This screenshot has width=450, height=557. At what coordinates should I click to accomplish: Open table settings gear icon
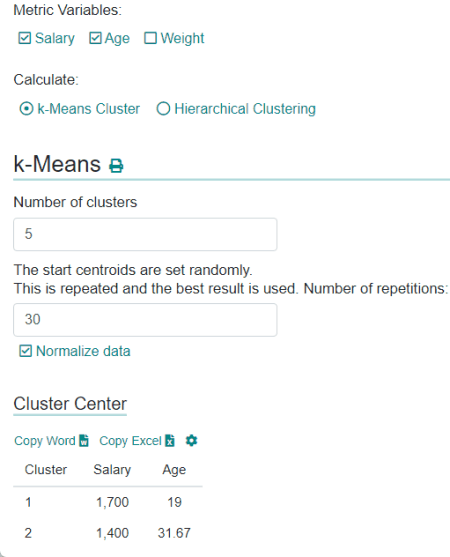[x=191, y=440]
